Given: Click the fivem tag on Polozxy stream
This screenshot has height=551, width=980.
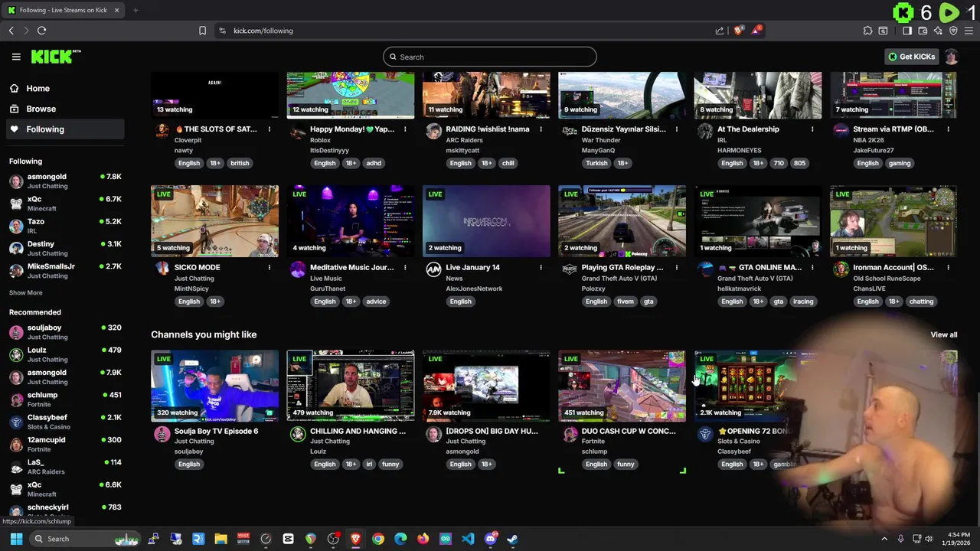Looking at the screenshot, I should (x=626, y=302).
